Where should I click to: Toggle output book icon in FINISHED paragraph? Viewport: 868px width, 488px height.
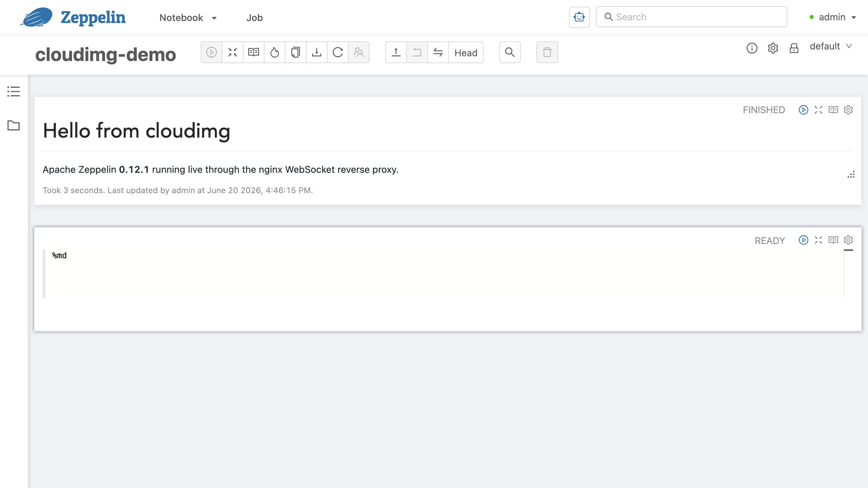[x=833, y=110]
